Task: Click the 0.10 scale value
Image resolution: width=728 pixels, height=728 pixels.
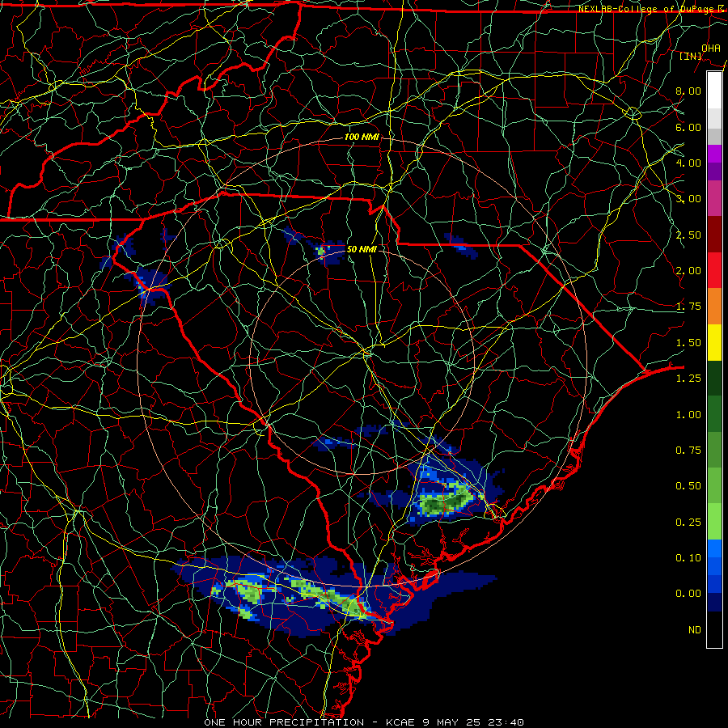Action: pyautogui.click(x=688, y=558)
